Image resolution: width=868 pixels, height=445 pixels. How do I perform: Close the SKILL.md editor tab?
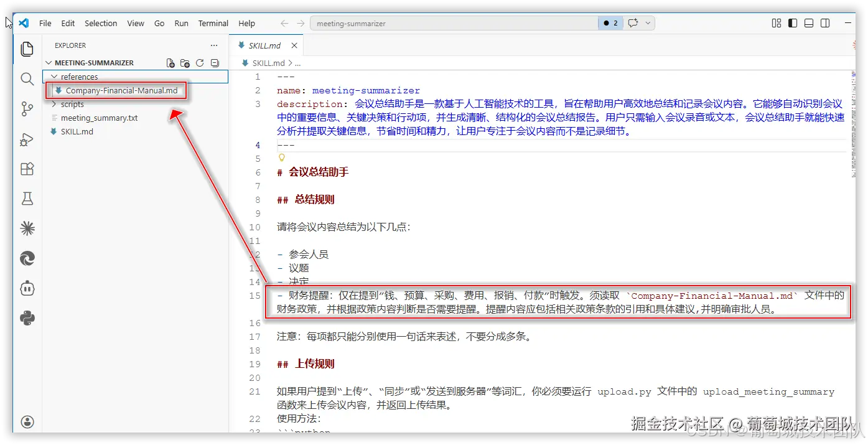tap(294, 45)
